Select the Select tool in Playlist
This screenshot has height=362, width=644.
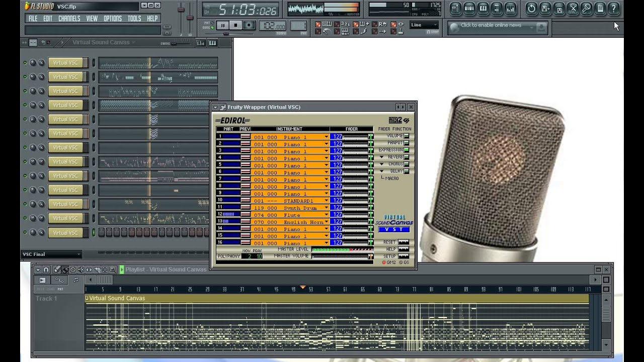click(105, 269)
